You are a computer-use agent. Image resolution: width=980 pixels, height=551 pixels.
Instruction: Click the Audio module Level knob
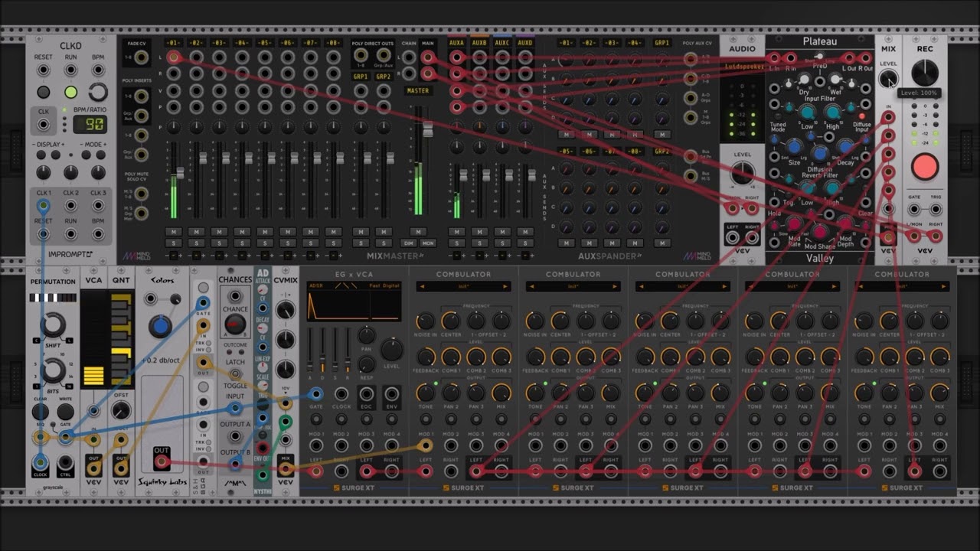coord(742,174)
